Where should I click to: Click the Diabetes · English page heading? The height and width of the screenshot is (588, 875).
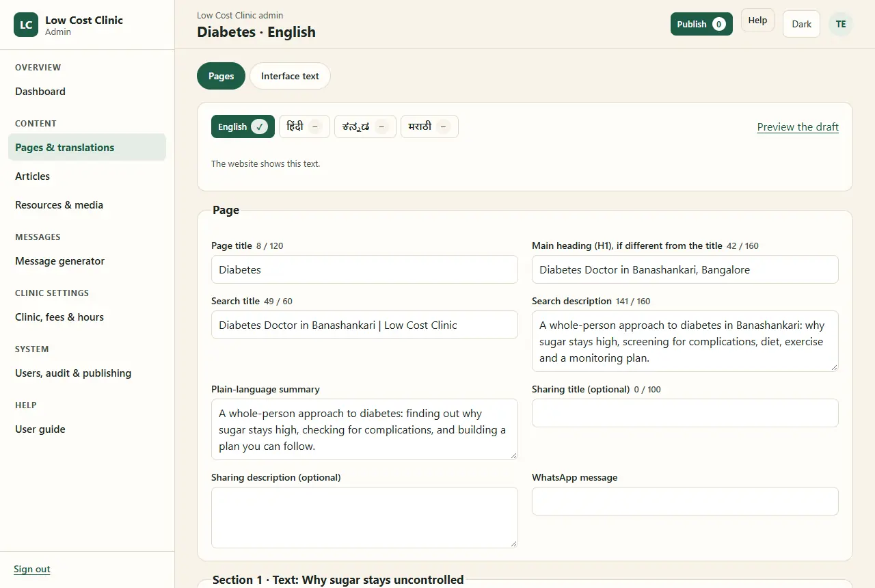point(256,32)
